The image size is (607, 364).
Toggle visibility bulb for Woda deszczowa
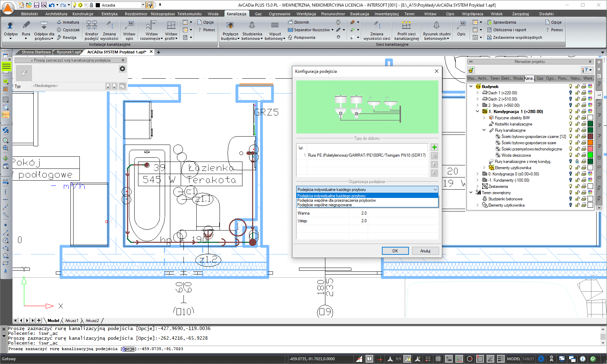click(571, 155)
